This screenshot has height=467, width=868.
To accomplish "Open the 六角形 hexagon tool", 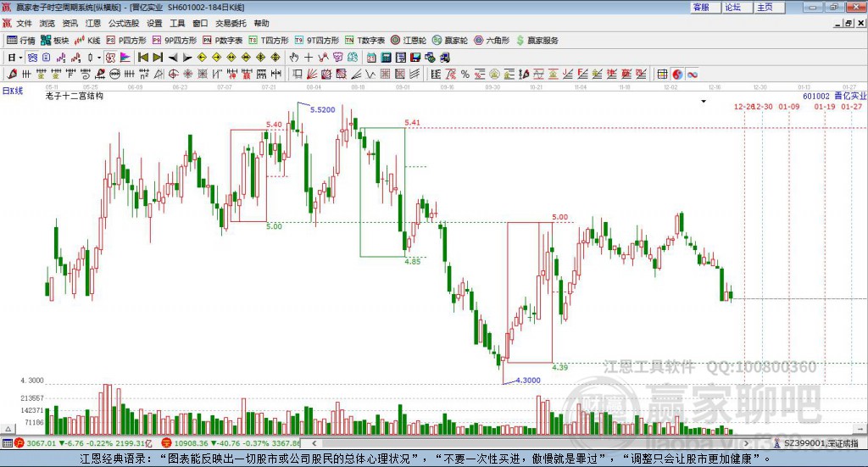I will pyautogui.click(x=492, y=41).
